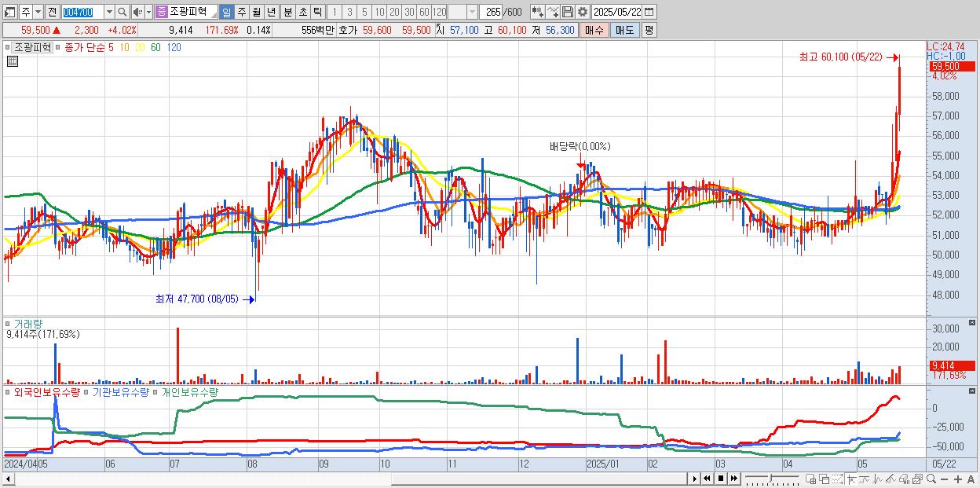
Task: Click the window-with-grid icon in bottom toolbar
Action: pos(811,479)
